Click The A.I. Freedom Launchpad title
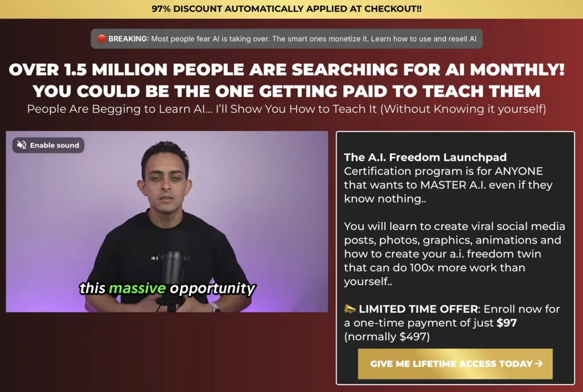Image resolution: width=583 pixels, height=392 pixels. click(x=425, y=157)
